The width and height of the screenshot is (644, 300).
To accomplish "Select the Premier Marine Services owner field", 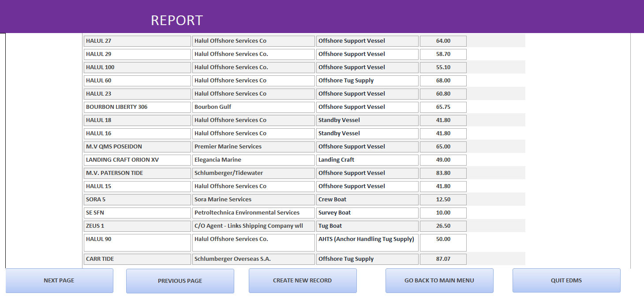I will (254, 147).
